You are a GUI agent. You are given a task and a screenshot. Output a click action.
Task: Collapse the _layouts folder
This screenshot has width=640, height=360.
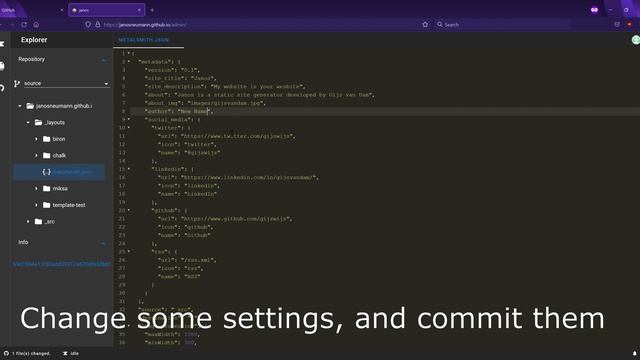[28, 122]
